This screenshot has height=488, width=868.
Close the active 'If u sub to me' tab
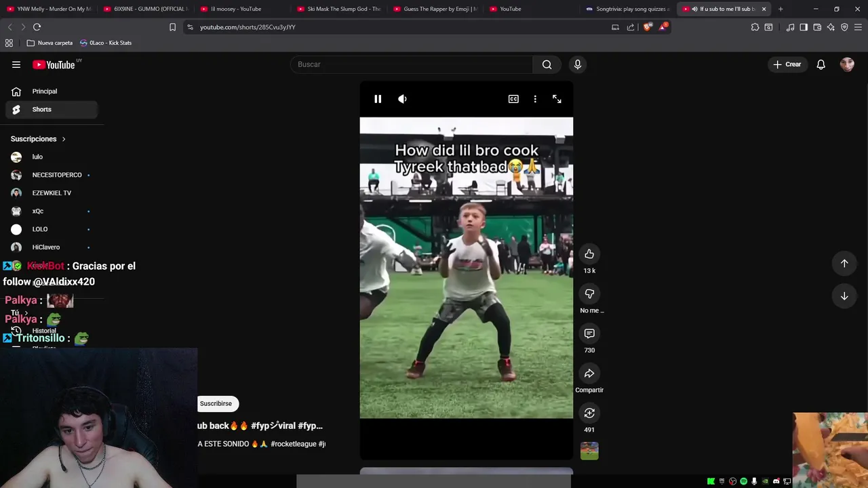[x=764, y=9]
